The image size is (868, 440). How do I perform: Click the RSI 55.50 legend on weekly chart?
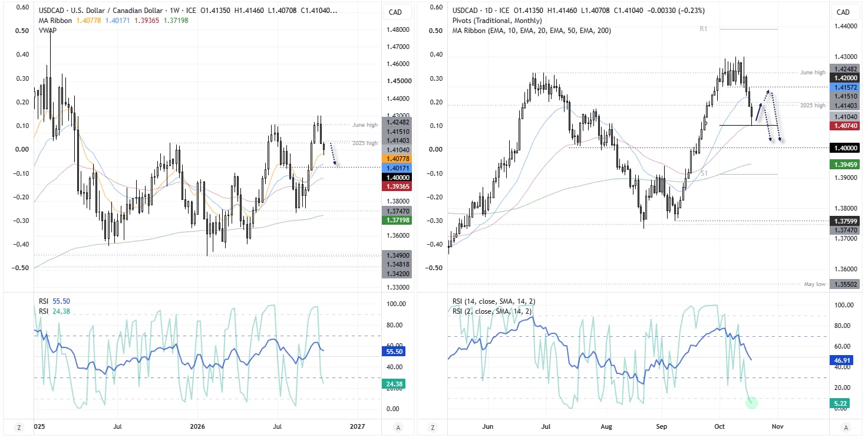(x=54, y=301)
